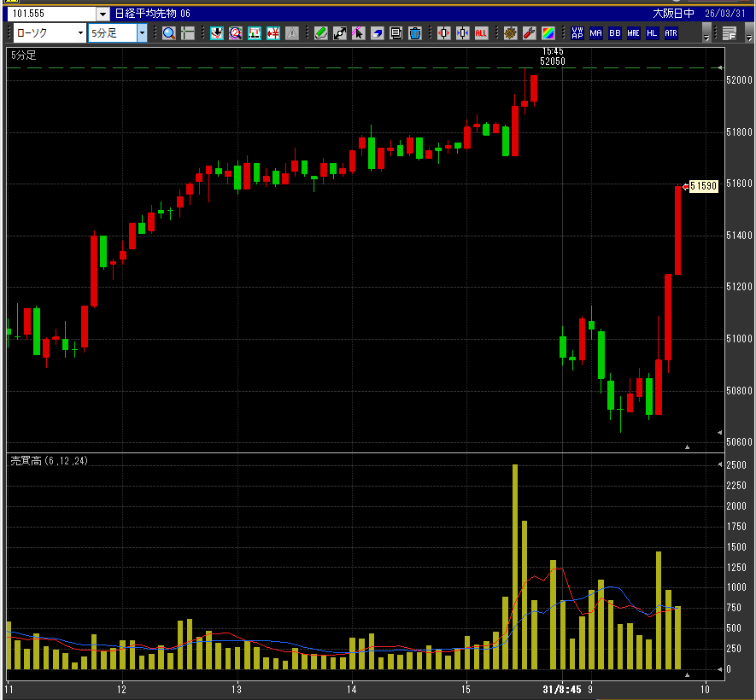The width and height of the screenshot is (756, 700).
Task: Expand candle width with red arrows icon
Action: pyautogui.click(x=444, y=33)
